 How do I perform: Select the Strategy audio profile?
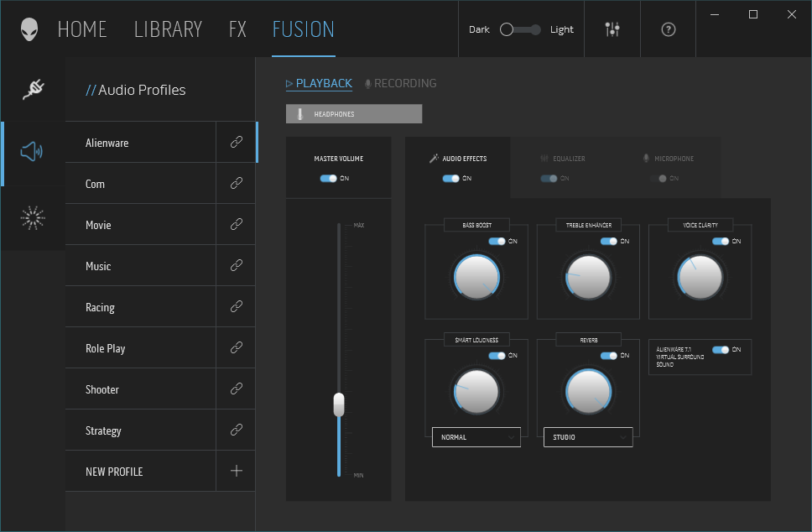(140, 430)
